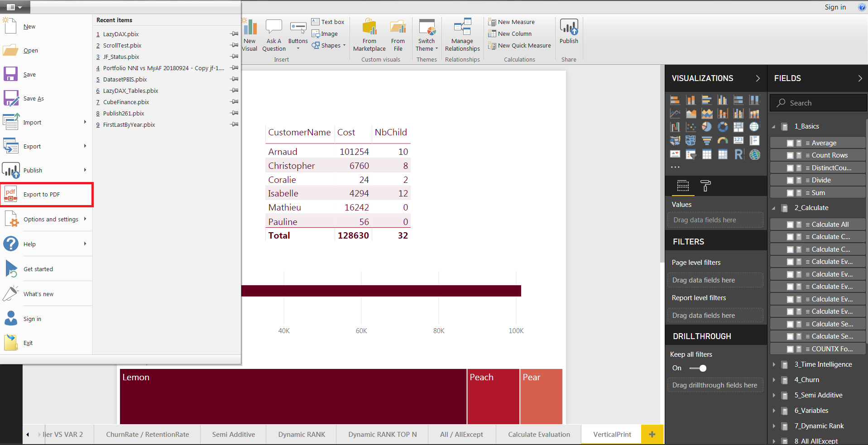Add a new page with plus button

pyautogui.click(x=652, y=435)
